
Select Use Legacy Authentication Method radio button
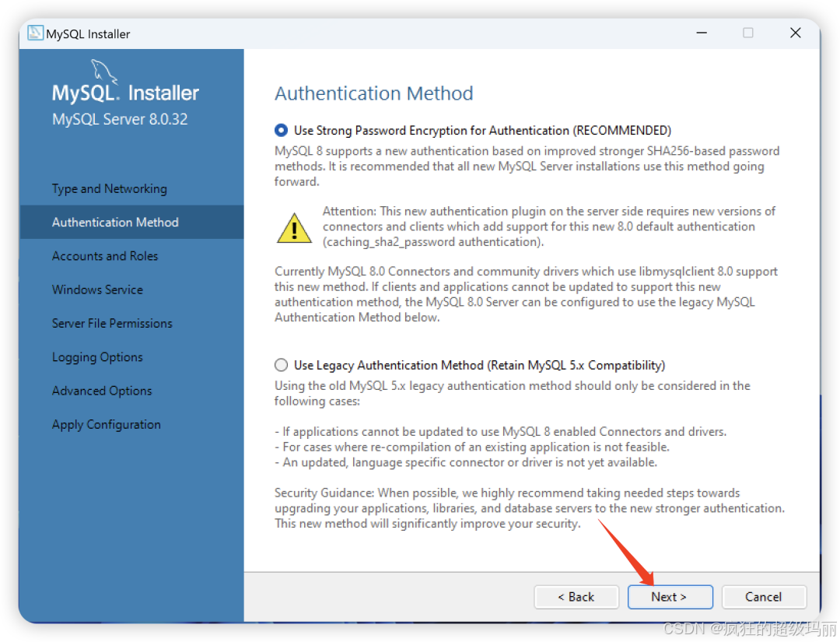282,365
